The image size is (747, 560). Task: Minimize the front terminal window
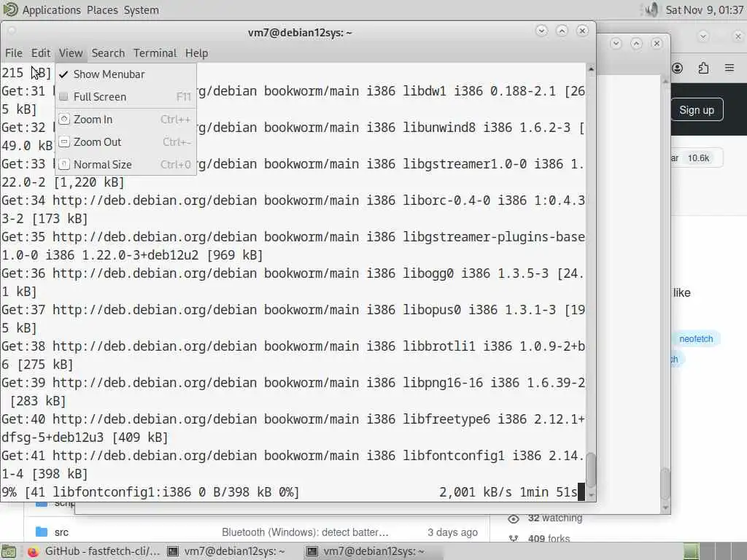[x=542, y=31]
